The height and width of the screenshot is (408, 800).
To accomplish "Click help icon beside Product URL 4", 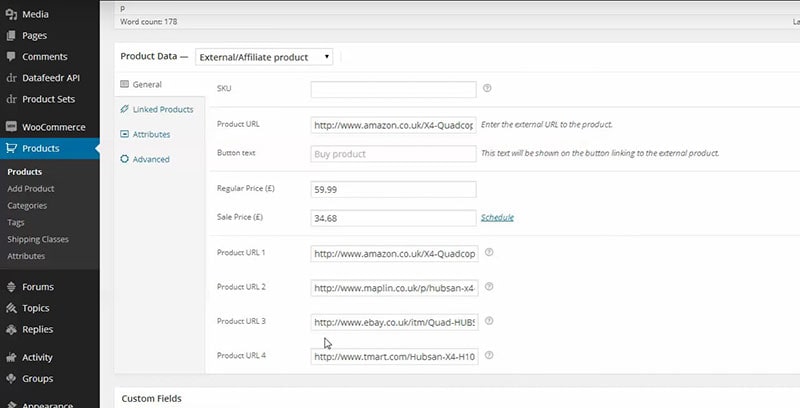I will pos(489,356).
